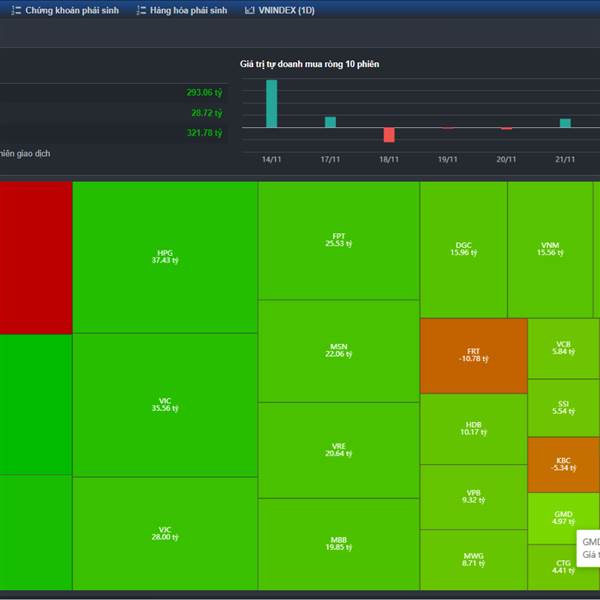Viewport: 600px width, 600px height.
Task: Click the list icon beside Hàng hóa phái sinh
Action: tap(141, 10)
